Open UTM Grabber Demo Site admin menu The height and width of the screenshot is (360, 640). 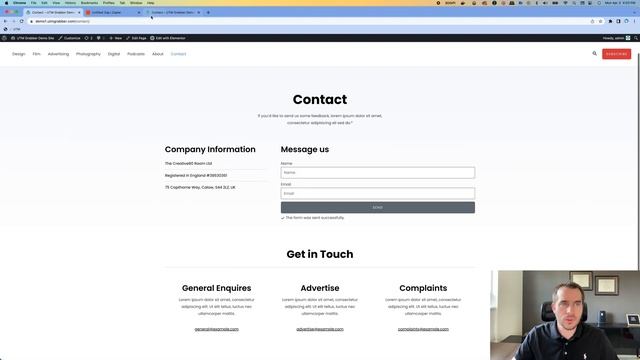(x=33, y=38)
